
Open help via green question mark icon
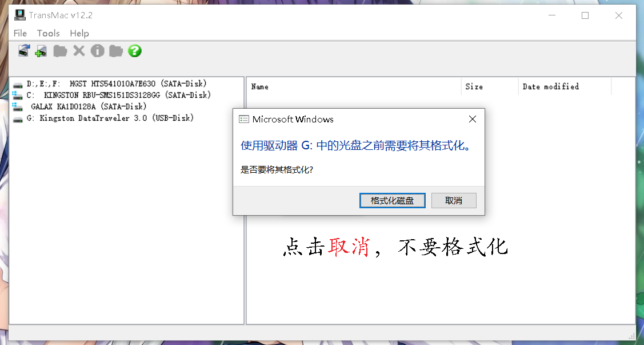coord(135,51)
